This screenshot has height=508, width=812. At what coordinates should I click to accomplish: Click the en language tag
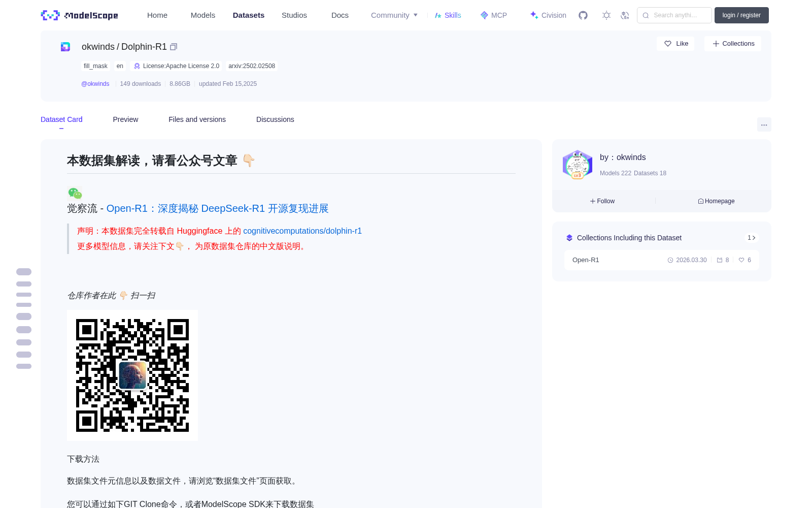[x=120, y=66]
